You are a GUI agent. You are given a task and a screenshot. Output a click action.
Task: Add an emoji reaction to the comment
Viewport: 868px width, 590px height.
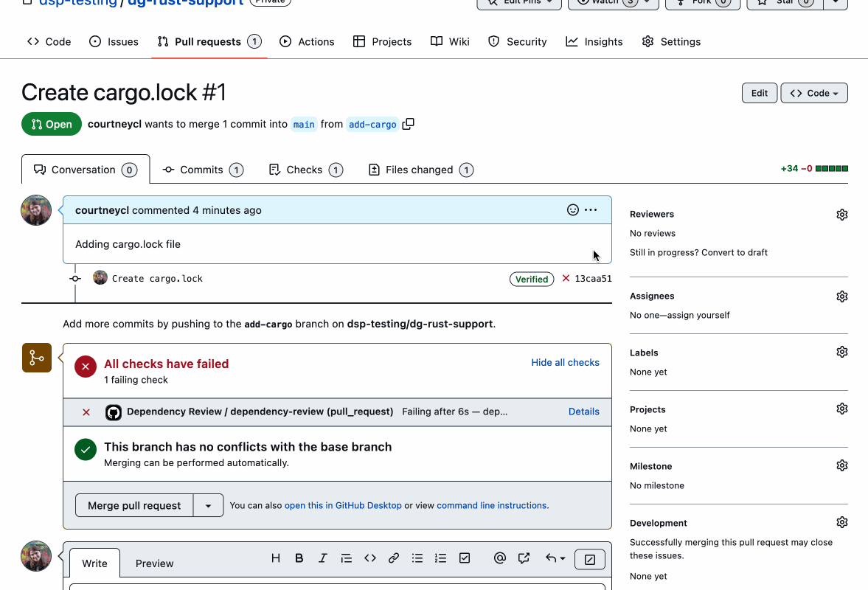tap(573, 210)
